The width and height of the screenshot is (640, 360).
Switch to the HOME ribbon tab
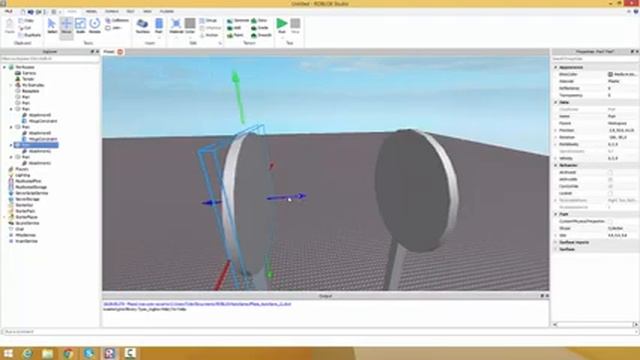click(x=72, y=11)
